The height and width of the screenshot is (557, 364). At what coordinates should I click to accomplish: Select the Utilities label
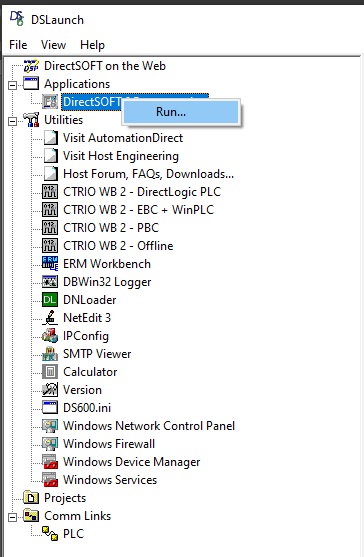(64, 120)
